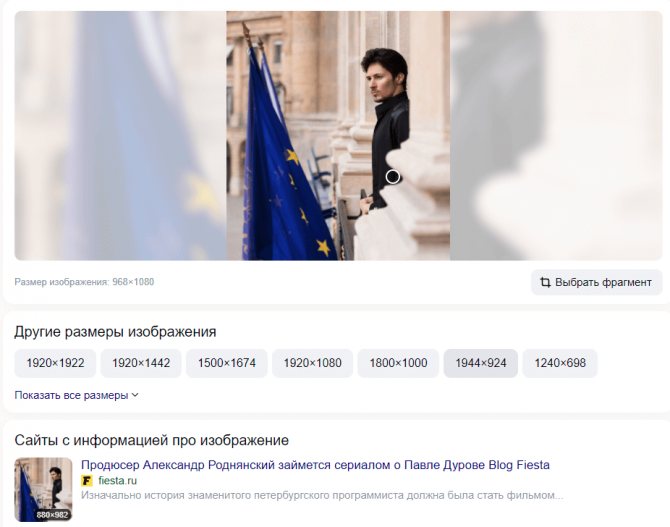Open the fiesta.ru site link
The width and height of the screenshot is (670, 527).
[x=118, y=481]
